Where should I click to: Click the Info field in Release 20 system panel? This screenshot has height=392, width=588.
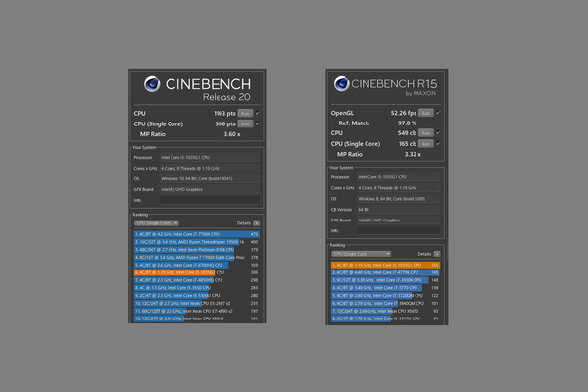(x=210, y=200)
